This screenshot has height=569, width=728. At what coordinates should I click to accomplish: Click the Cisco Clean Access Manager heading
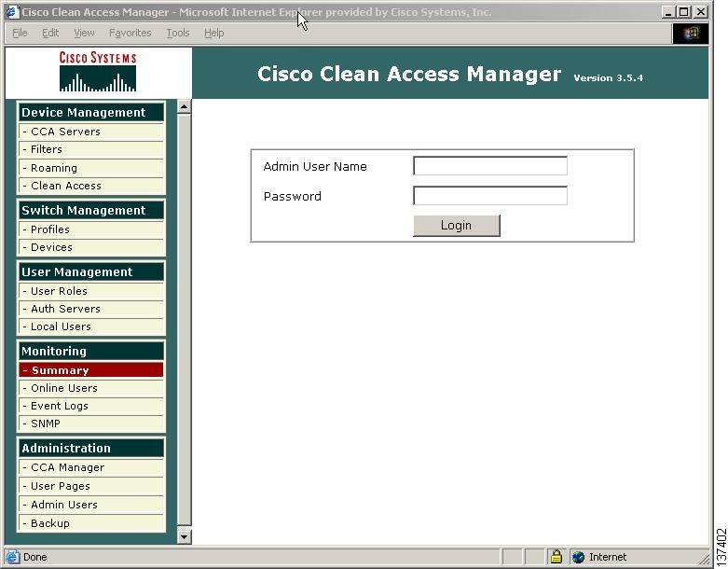click(x=409, y=74)
